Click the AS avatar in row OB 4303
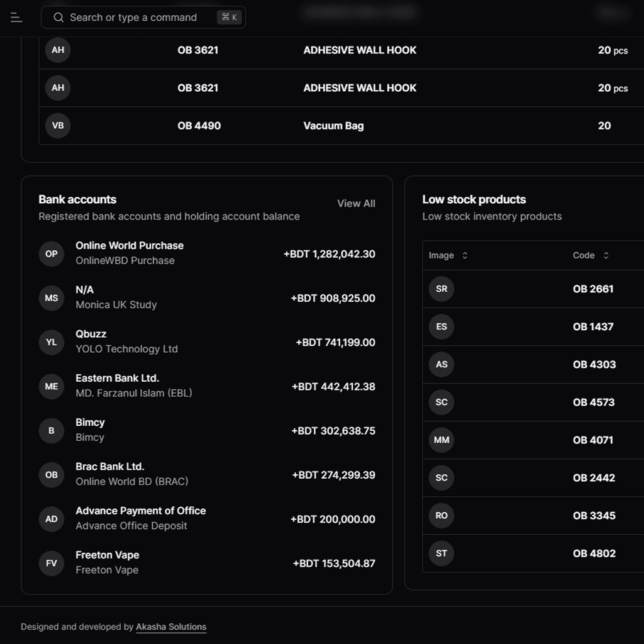The height and width of the screenshot is (644, 644). [441, 364]
